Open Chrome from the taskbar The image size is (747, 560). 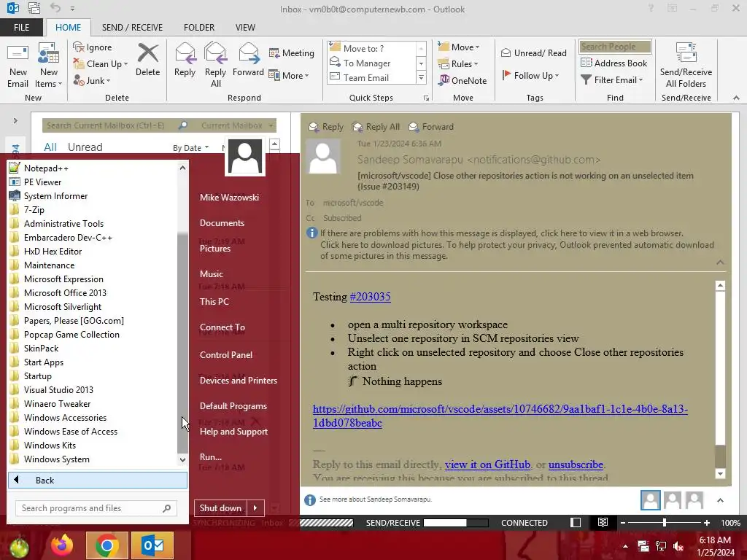point(107,545)
